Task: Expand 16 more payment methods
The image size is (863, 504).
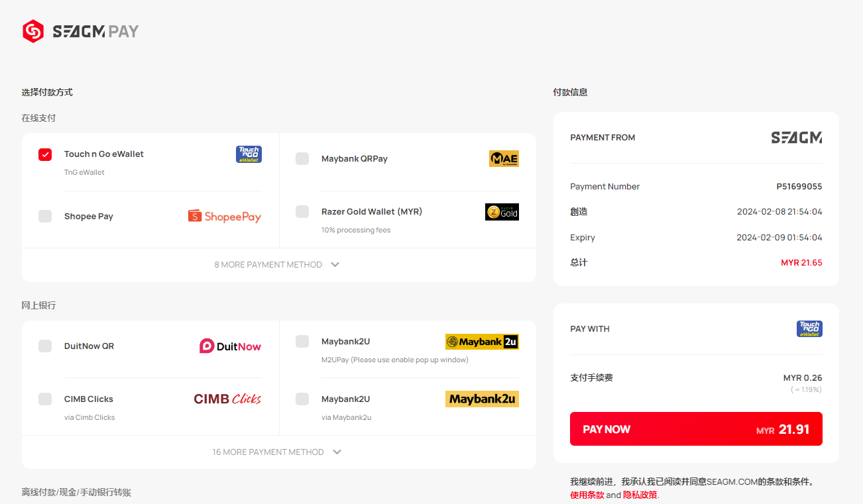Action: [277, 452]
